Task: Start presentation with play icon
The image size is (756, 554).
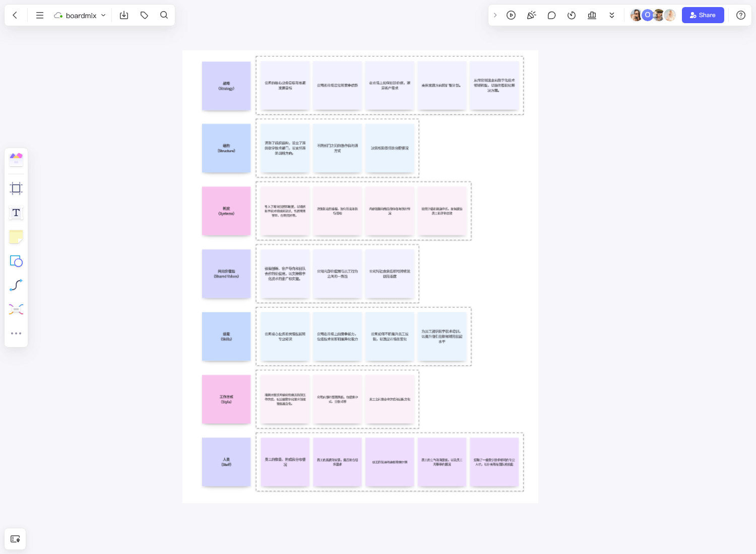Action: 511,15
